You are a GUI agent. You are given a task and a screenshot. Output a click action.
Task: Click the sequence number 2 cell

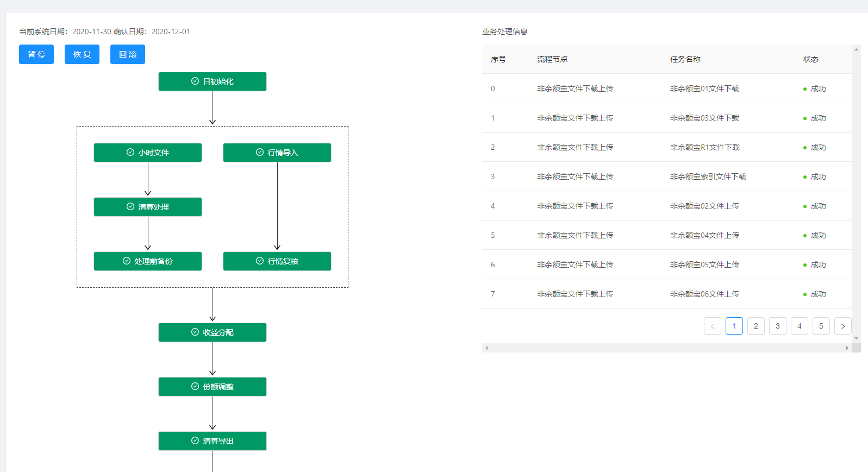click(493, 147)
